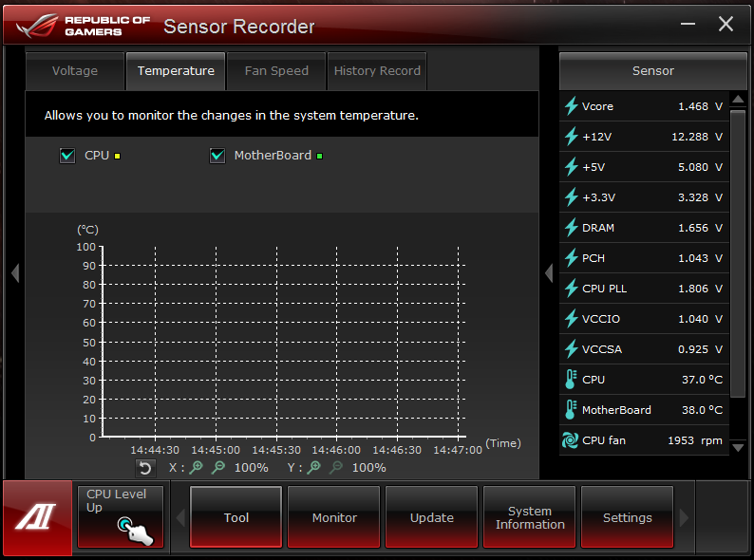Viewport: 754px width, 560px height.
Task: Click the X axis 100% zoom value
Action: [251, 468]
